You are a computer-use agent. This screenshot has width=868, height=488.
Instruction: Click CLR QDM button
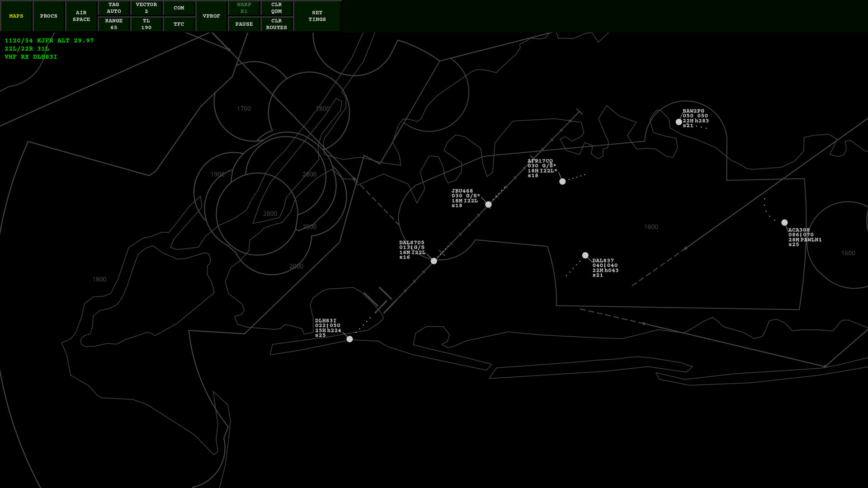coord(277,8)
